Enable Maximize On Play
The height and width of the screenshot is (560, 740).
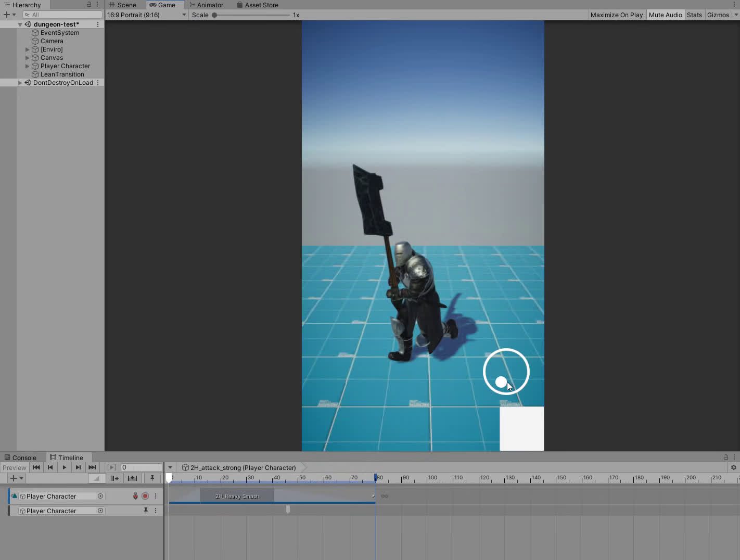[616, 15]
